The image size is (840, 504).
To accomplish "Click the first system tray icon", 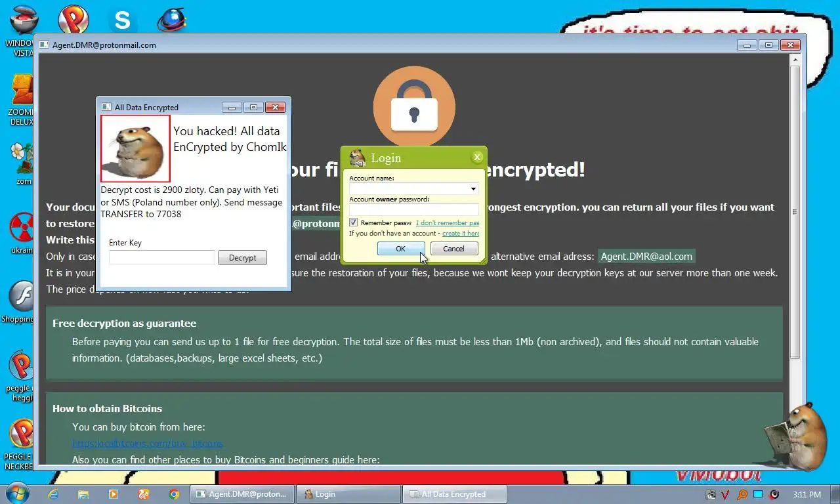I will click(711, 495).
